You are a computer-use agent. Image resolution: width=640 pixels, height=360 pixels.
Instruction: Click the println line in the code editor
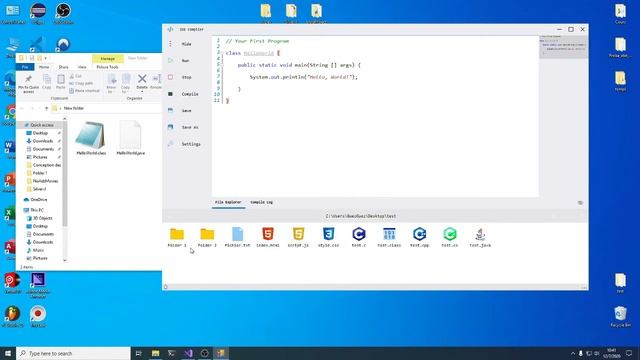[x=304, y=77]
